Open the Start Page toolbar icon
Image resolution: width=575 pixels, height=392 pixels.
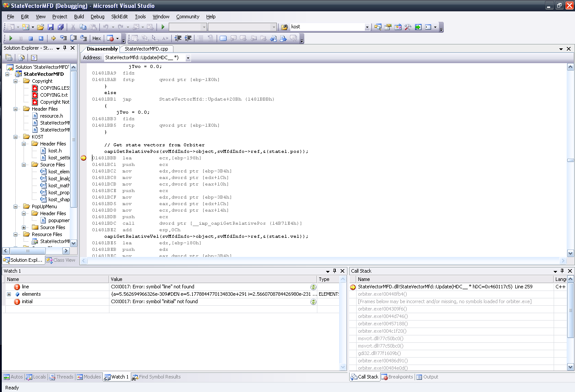tap(418, 27)
